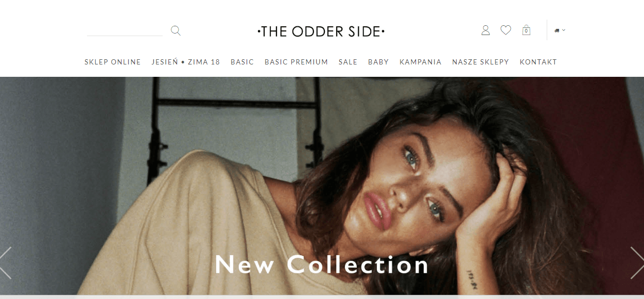Open the heart wishlist icon

coord(506,30)
